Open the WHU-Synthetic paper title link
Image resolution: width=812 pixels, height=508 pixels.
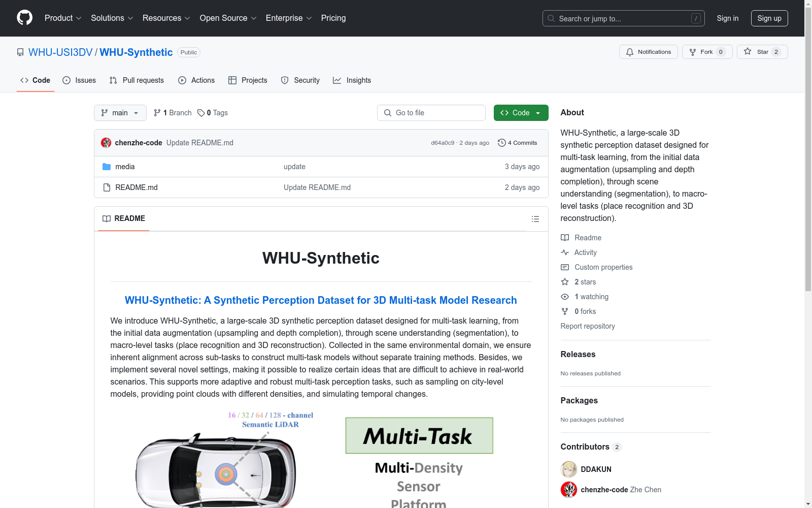(x=321, y=300)
